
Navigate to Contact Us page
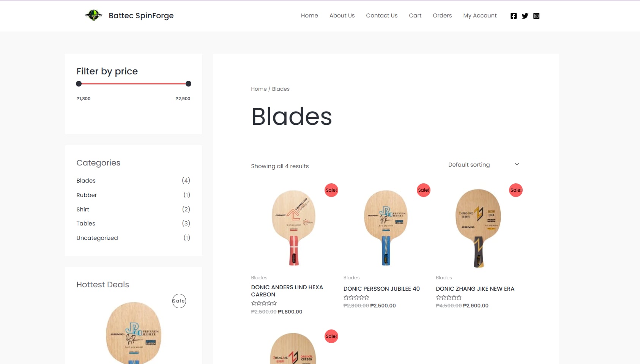click(x=381, y=16)
